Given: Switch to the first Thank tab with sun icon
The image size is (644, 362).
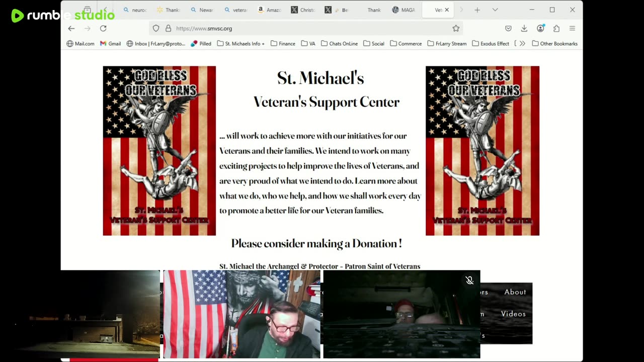Looking at the screenshot, I should [168, 10].
